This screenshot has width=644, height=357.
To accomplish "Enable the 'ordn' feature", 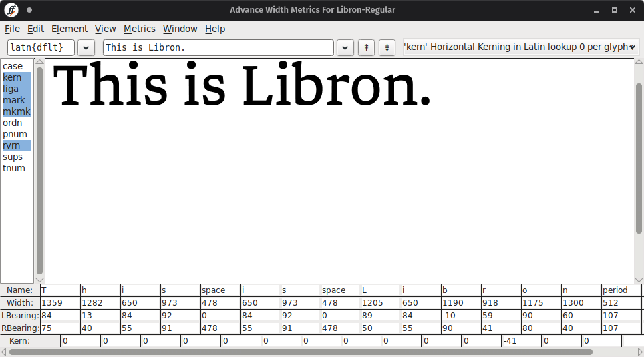I will [17, 123].
